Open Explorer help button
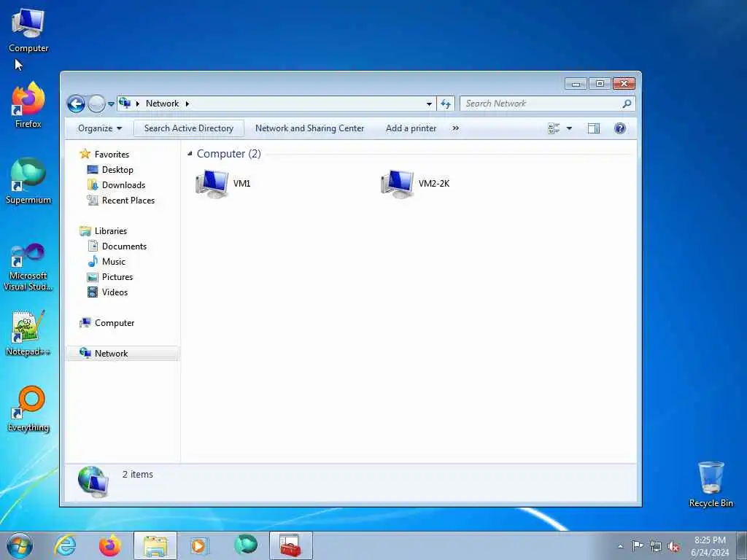Viewport: 747px width, 560px height. click(620, 128)
